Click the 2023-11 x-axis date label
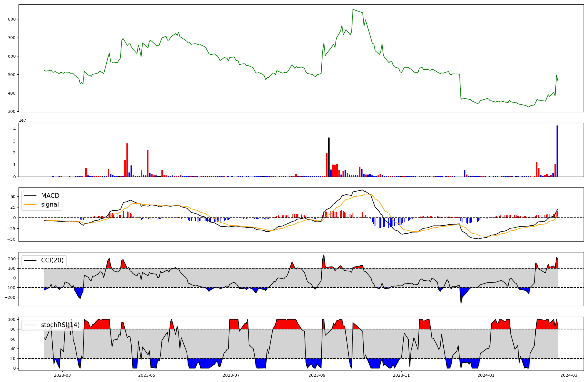The width and height of the screenshot is (588, 382). (x=401, y=375)
